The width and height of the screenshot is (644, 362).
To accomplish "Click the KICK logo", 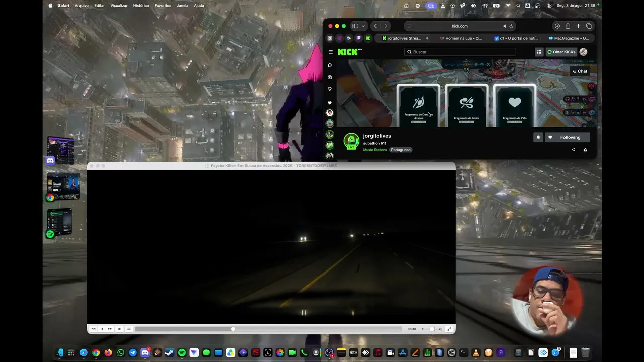I will pos(349,52).
